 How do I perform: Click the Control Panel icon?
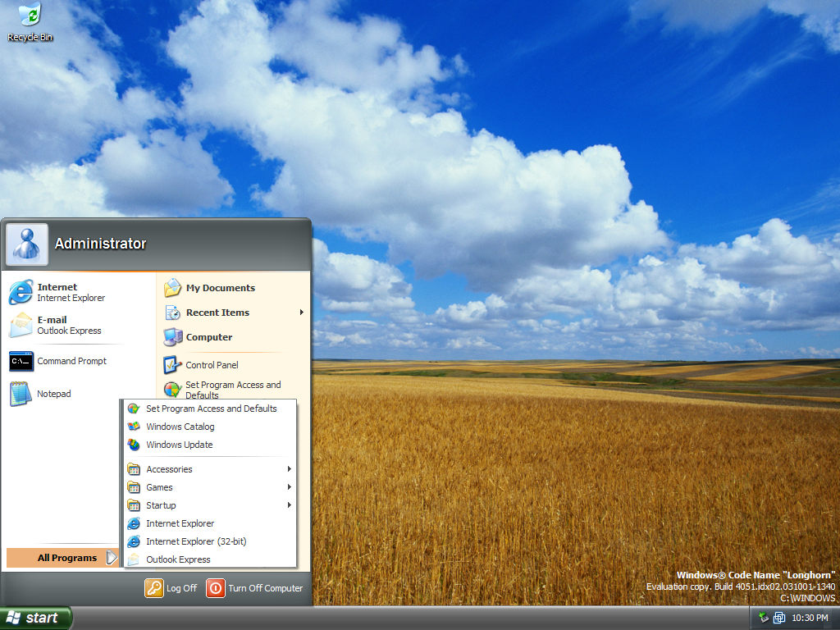pyautogui.click(x=172, y=365)
